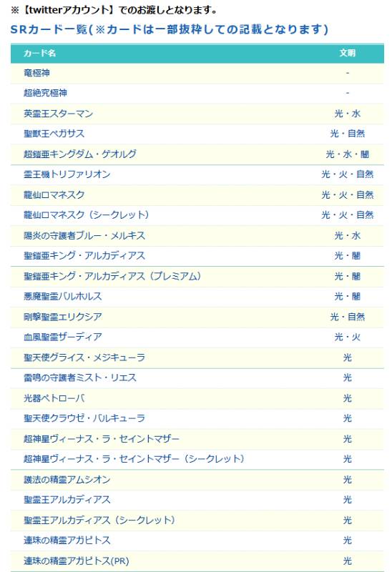The image size is (392, 572).
Task: Select 血風聖霊ザーディア card link
Action: pos(63,337)
